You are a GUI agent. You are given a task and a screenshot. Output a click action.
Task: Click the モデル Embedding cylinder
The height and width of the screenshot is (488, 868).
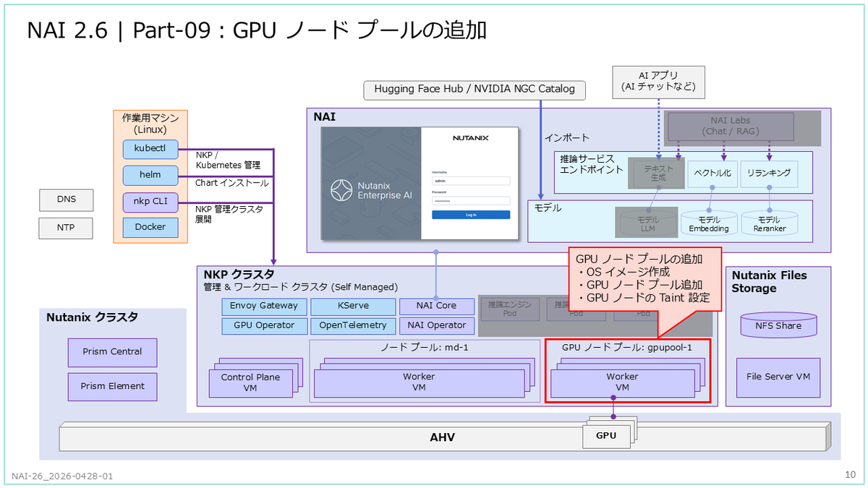click(x=708, y=223)
